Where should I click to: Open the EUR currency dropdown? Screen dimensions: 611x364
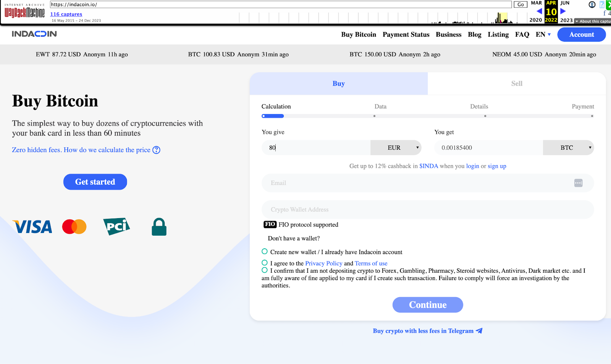point(396,147)
